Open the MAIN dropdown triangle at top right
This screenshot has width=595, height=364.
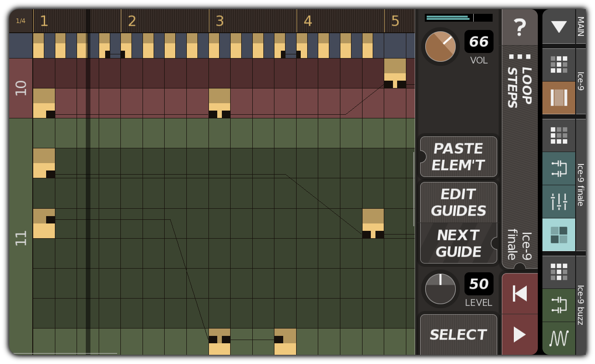coord(559,27)
